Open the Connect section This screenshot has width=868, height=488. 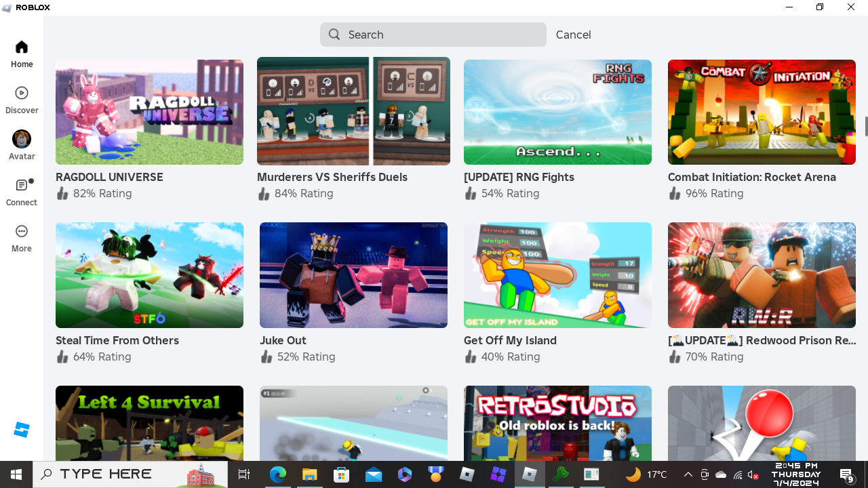tap(22, 192)
